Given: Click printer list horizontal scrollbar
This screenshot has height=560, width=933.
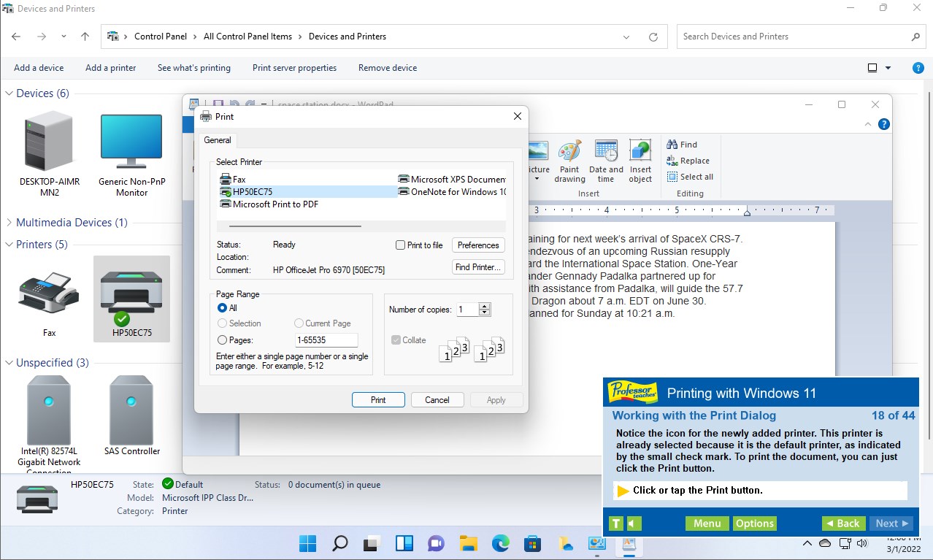Looking at the screenshot, I should point(296,226).
